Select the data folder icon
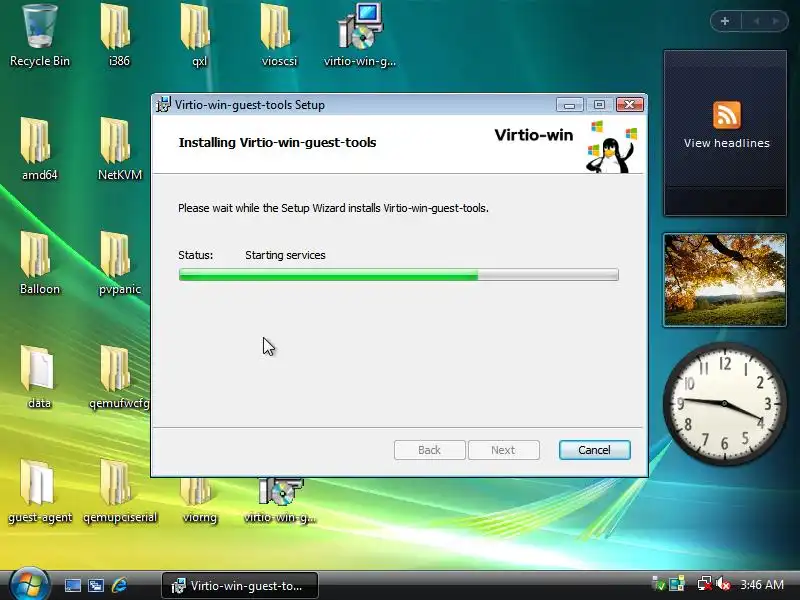The image size is (800, 600). point(39,378)
